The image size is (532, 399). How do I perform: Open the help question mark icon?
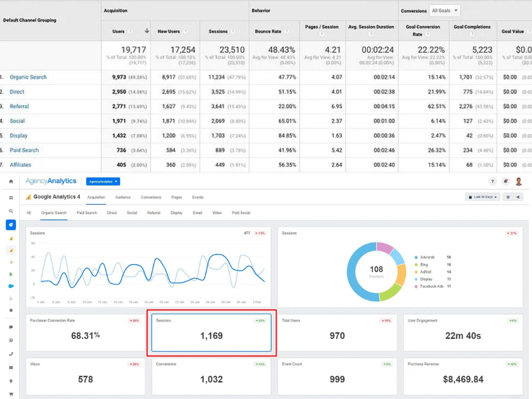(x=492, y=181)
